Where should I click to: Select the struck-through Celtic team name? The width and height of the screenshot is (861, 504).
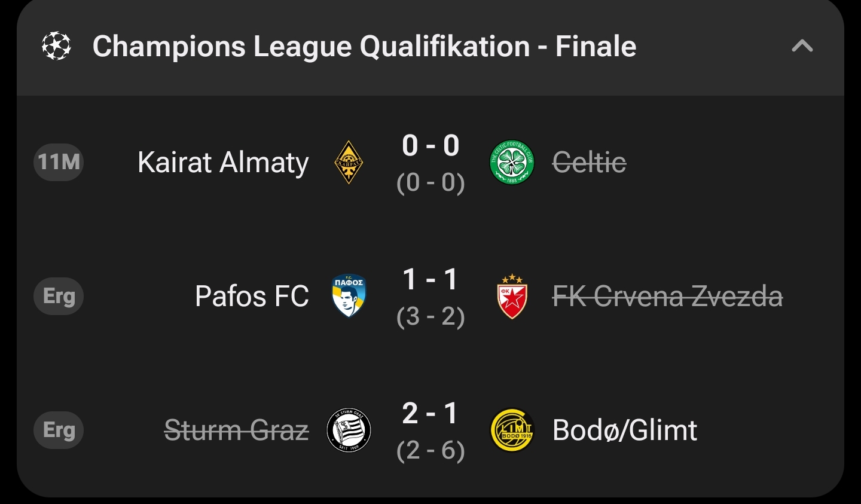589,163
